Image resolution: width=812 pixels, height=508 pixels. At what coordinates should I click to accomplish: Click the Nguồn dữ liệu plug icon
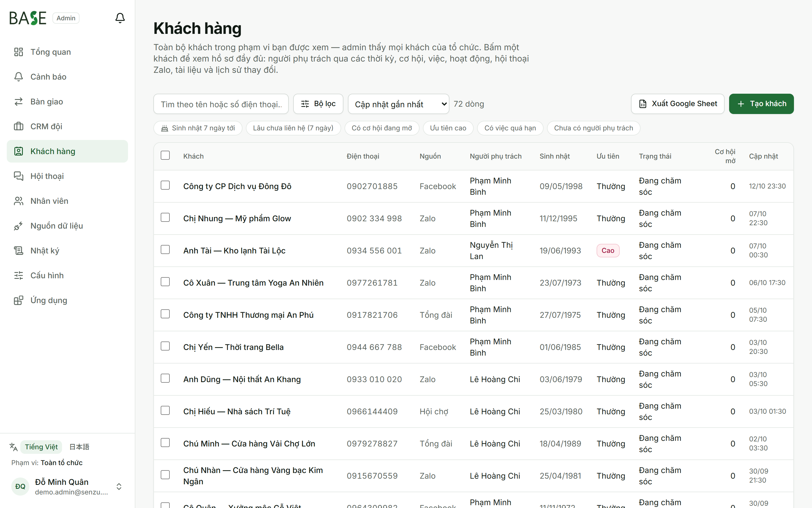pyautogui.click(x=18, y=226)
